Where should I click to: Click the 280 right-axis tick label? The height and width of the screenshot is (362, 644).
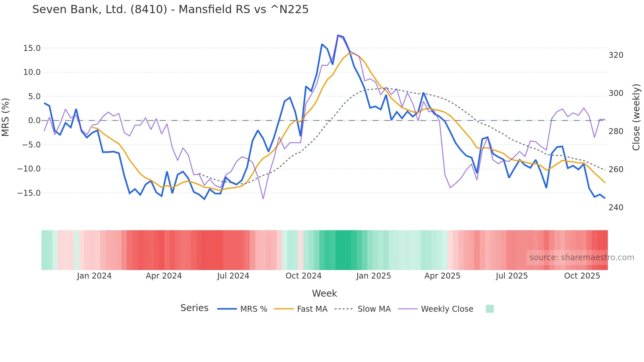(x=616, y=131)
